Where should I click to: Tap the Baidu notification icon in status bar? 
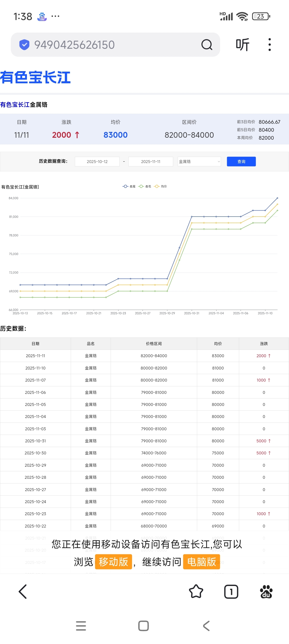coord(42,16)
